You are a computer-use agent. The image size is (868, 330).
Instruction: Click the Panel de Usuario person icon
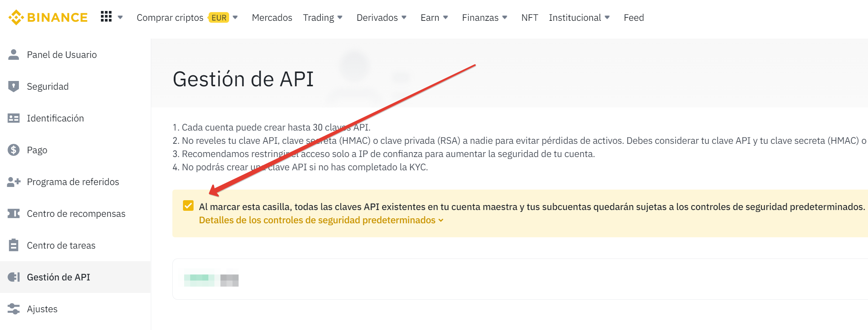14,54
